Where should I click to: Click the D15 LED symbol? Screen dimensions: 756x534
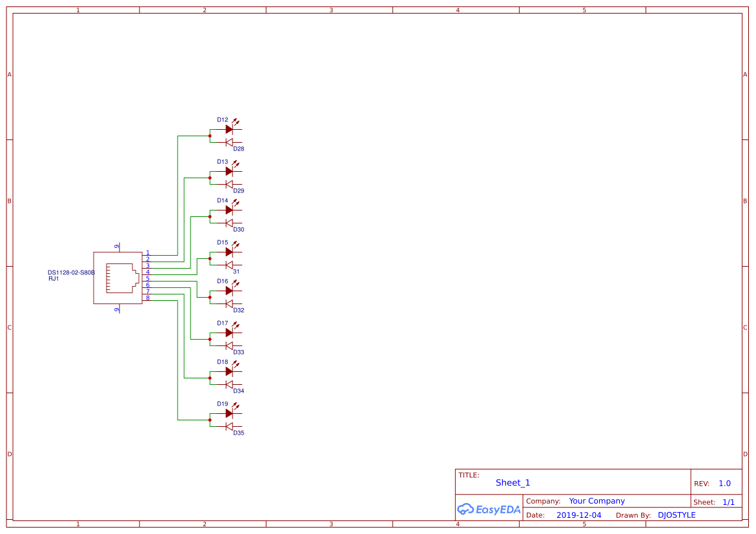229,252
